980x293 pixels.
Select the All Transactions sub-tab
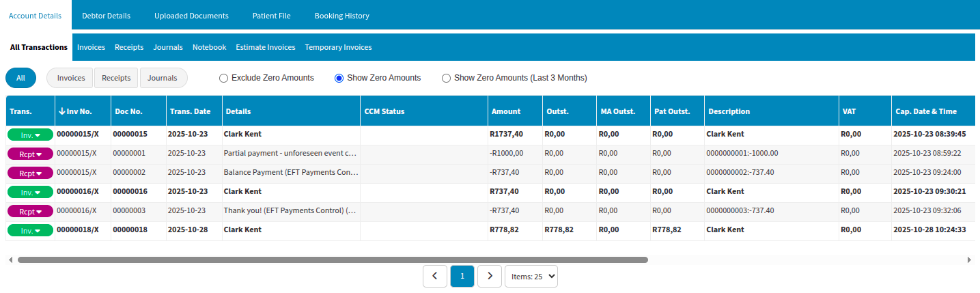point(39,47)
